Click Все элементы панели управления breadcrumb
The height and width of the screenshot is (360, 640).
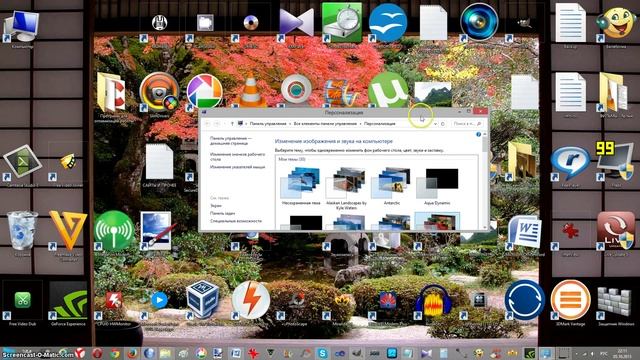(325, 124)
